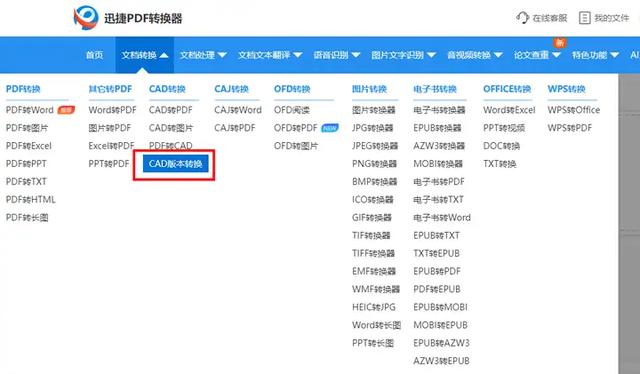This screenshot has height=374, width=640.
Task: Expand the 论文查重 menu
Action: (537, 55)
